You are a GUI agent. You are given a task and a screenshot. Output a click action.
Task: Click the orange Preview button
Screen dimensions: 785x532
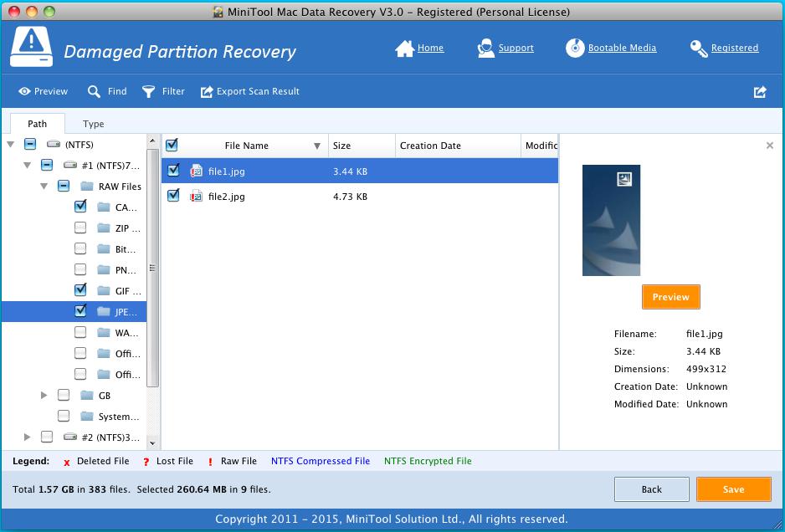tap(671, 297)
